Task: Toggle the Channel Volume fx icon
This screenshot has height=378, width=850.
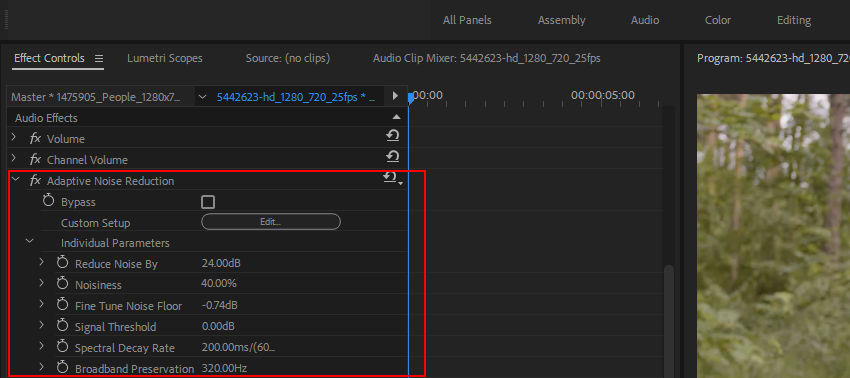Action: pyautogui.click(x=35, y=160)
